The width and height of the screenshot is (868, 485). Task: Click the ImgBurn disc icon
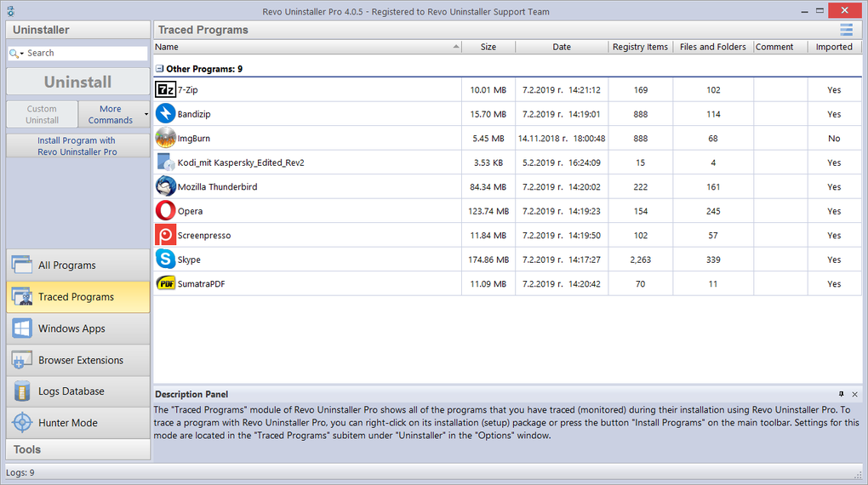point(165,138)
